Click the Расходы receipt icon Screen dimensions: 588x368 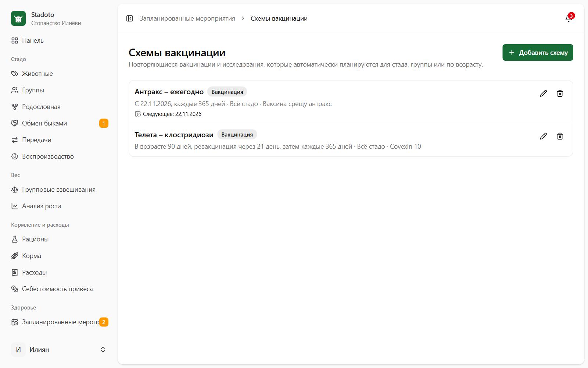(x=15, y=272)
